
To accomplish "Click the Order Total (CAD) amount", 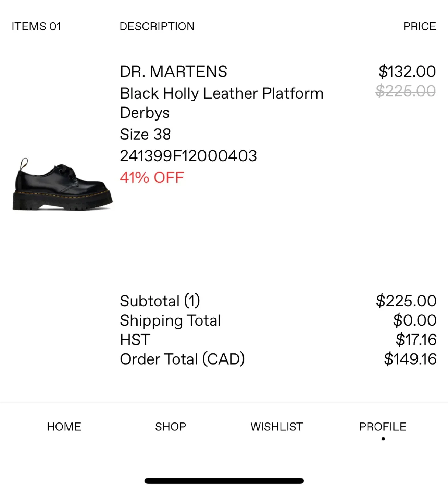I will 409,358.
